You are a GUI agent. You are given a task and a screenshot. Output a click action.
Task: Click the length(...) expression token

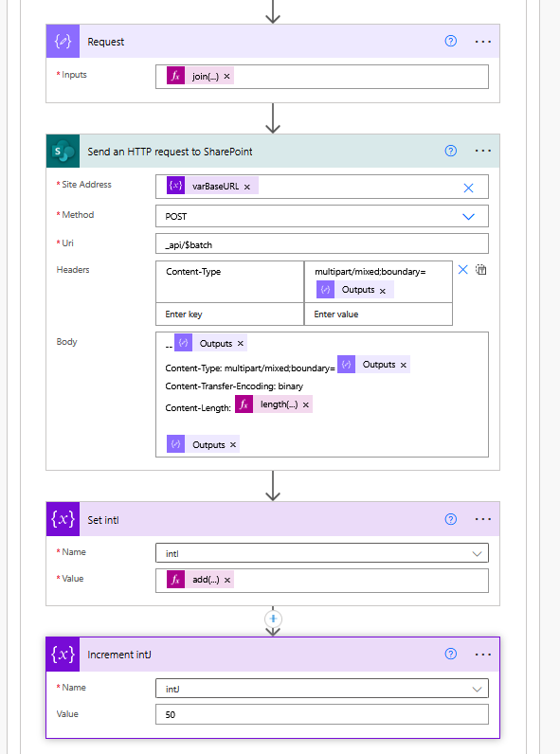pyautogui.click(x=274, y=404)
